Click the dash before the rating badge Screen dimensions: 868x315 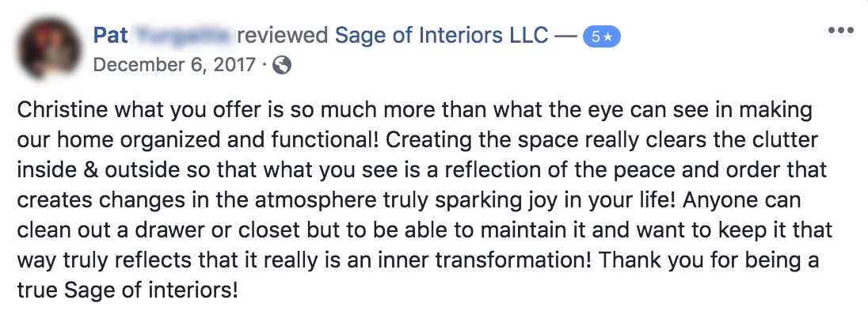click(x=565, y=36)
